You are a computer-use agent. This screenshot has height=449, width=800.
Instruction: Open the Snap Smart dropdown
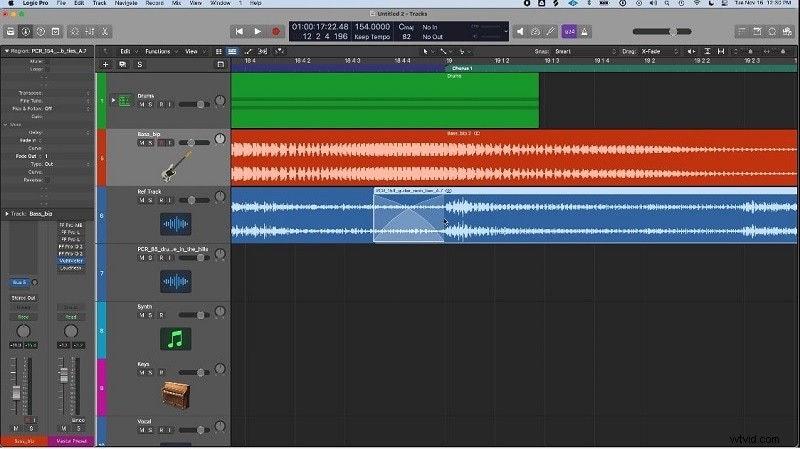586,52
